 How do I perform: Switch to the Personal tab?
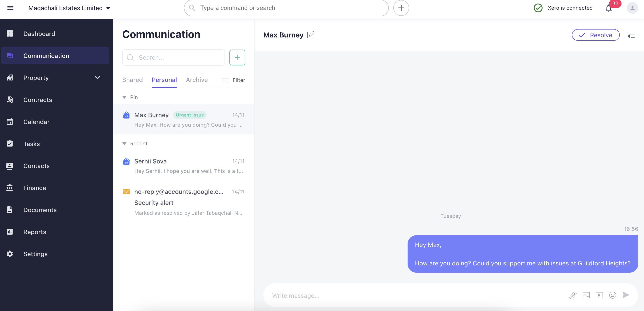point(164,80)
